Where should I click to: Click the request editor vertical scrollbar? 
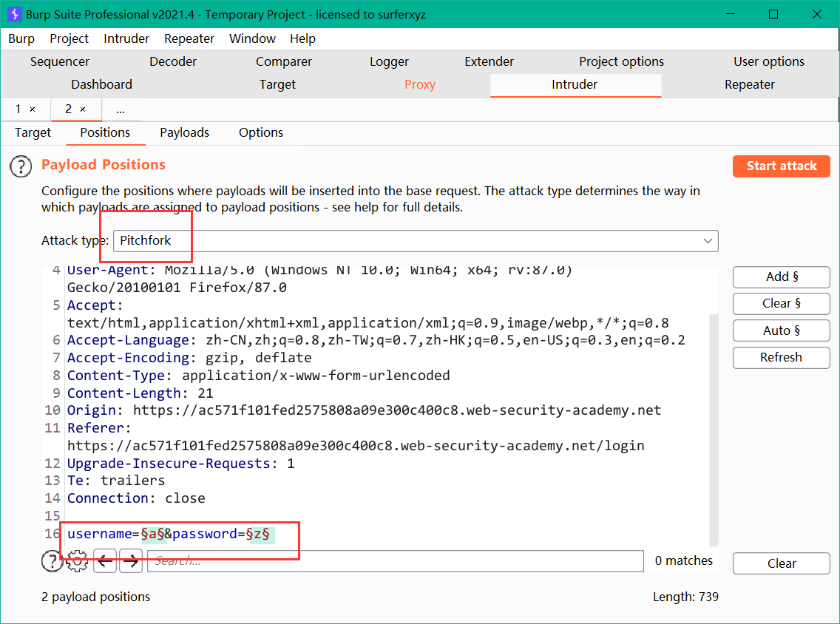(714, 429)
